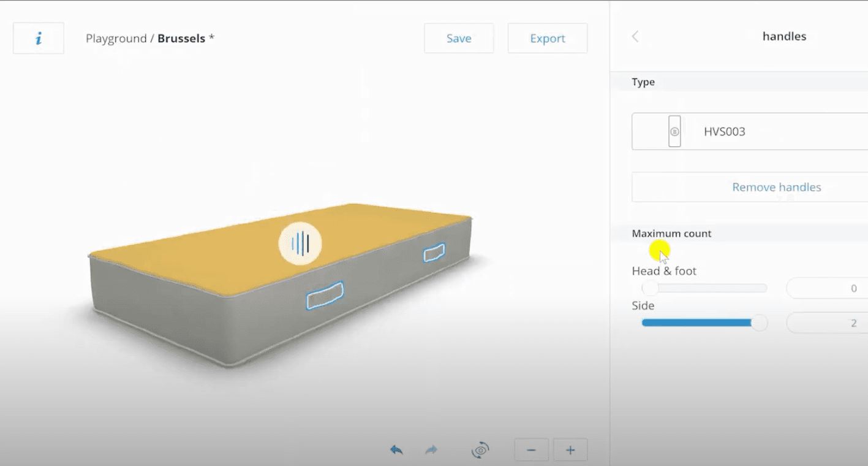
Task: Open the info panel icon
Action: tap(39, 38)
